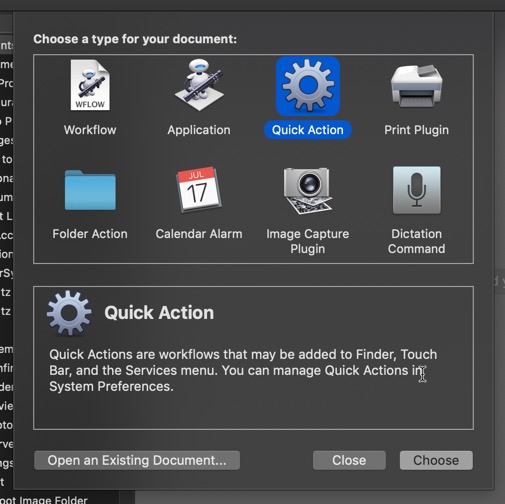The image size is (505, 504).
Task: Click the Close button
Action: [349, 460]
